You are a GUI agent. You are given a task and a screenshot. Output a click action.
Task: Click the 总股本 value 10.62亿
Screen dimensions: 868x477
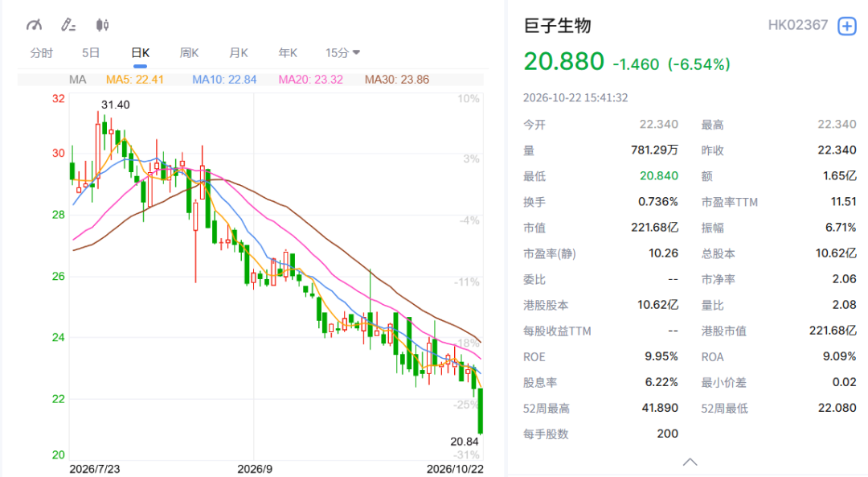coord(836,253)
